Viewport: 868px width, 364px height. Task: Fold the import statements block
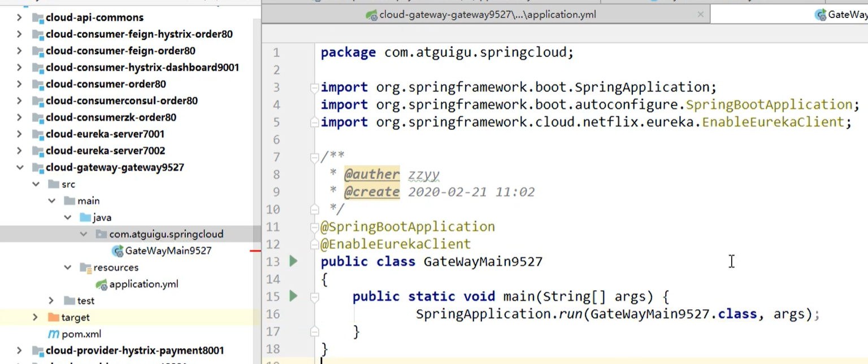pos(314,87)
